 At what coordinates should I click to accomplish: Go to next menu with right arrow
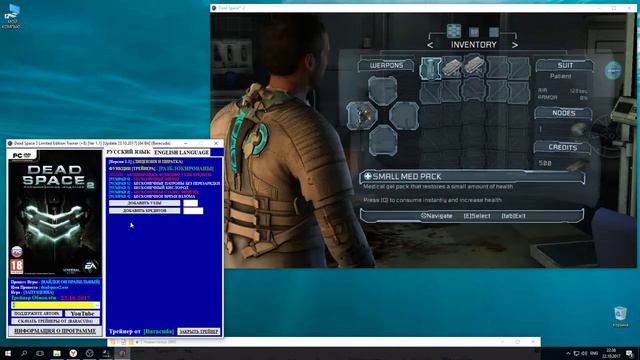pyautogui.click(x=515, y=45)
